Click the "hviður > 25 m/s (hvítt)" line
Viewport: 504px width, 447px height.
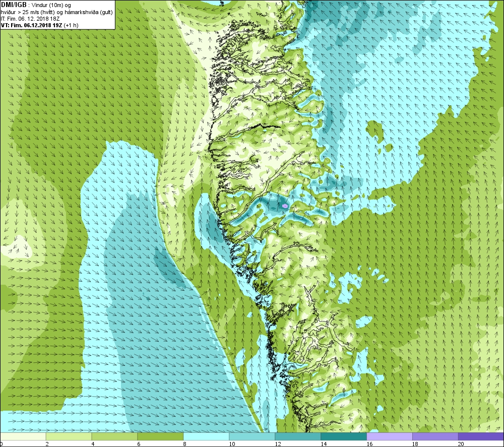pos(27,12)
